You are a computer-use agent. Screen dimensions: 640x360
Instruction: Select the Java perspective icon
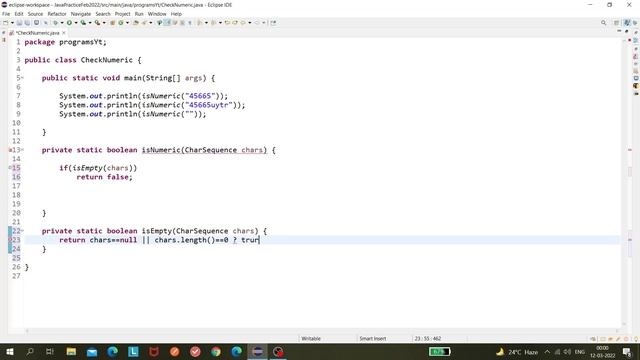click(x=627, y=23)
